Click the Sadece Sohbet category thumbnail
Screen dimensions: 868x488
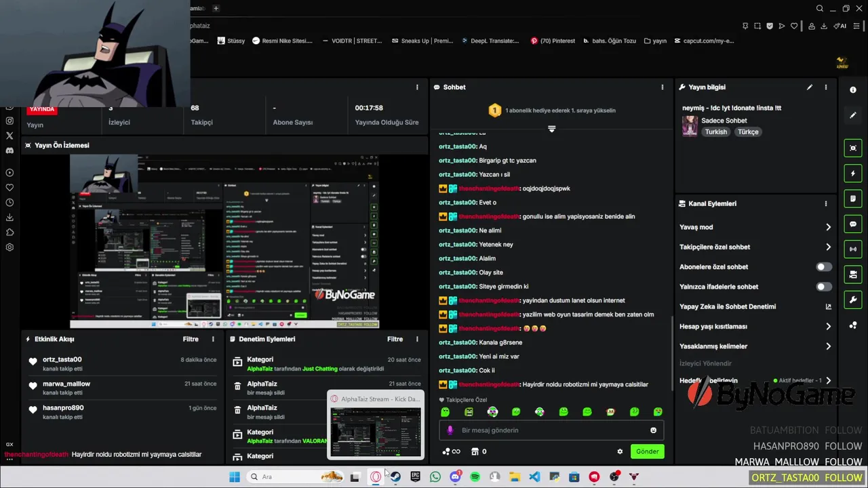[690, 126]
